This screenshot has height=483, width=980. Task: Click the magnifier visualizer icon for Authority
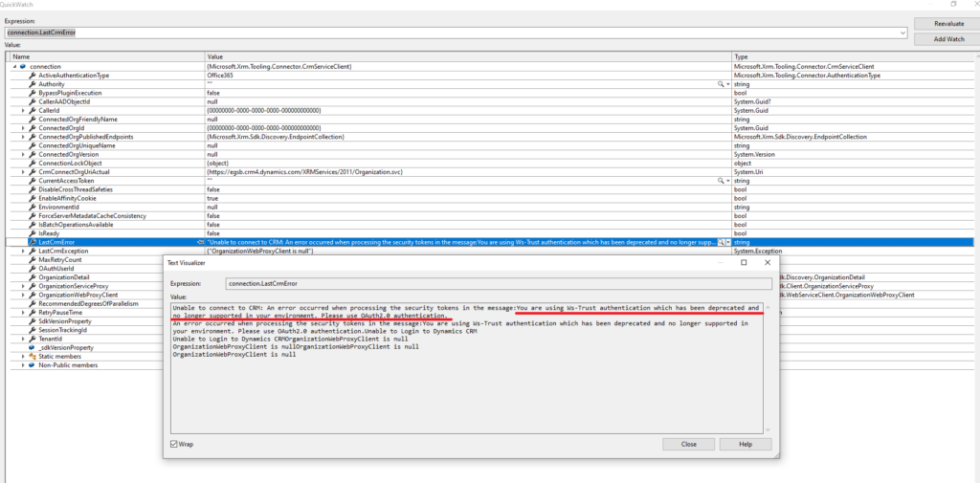coord(721,84)
